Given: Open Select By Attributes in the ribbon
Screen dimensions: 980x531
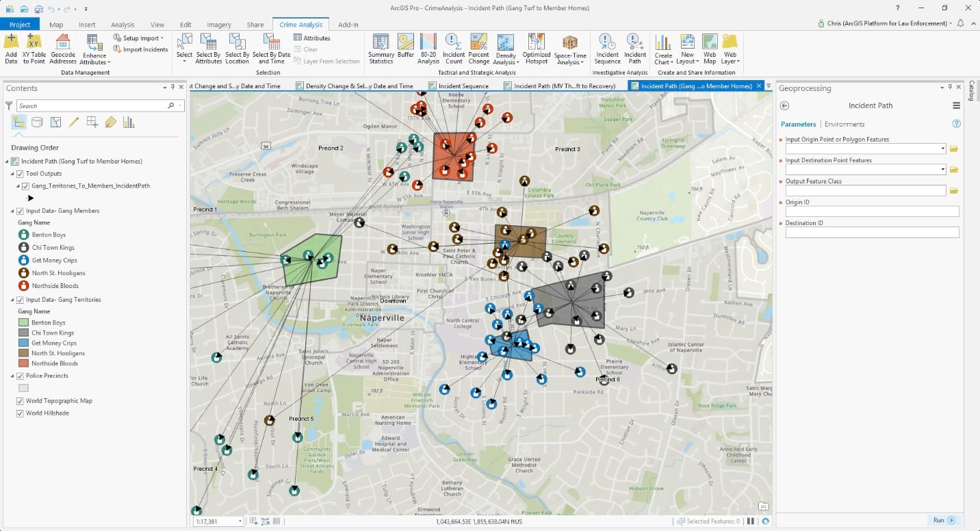Looking at the screenshot, I should 209,49.
